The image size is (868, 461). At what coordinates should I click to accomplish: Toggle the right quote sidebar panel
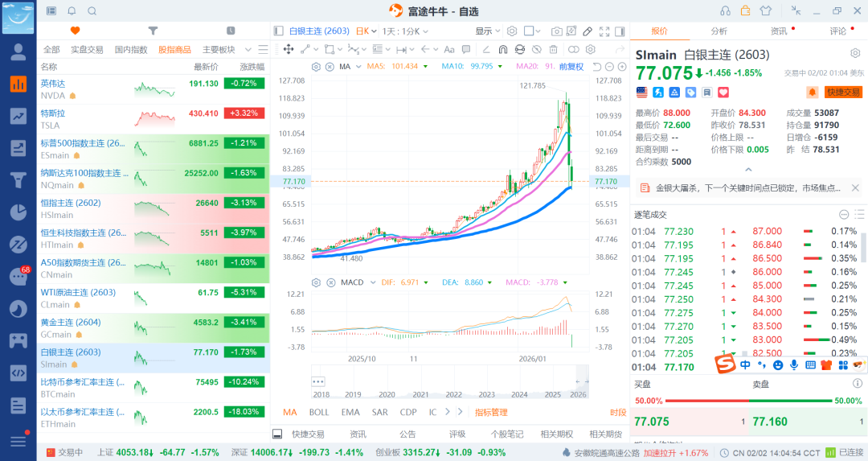click(x=620, y=31)
